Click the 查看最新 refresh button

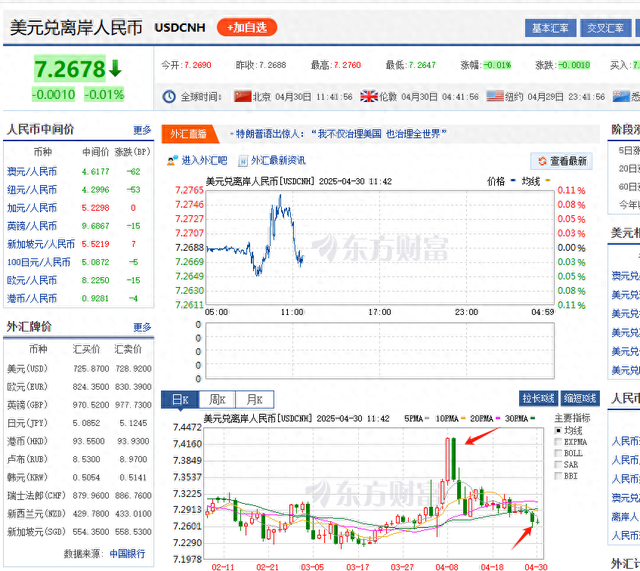(x=562, y=161)
